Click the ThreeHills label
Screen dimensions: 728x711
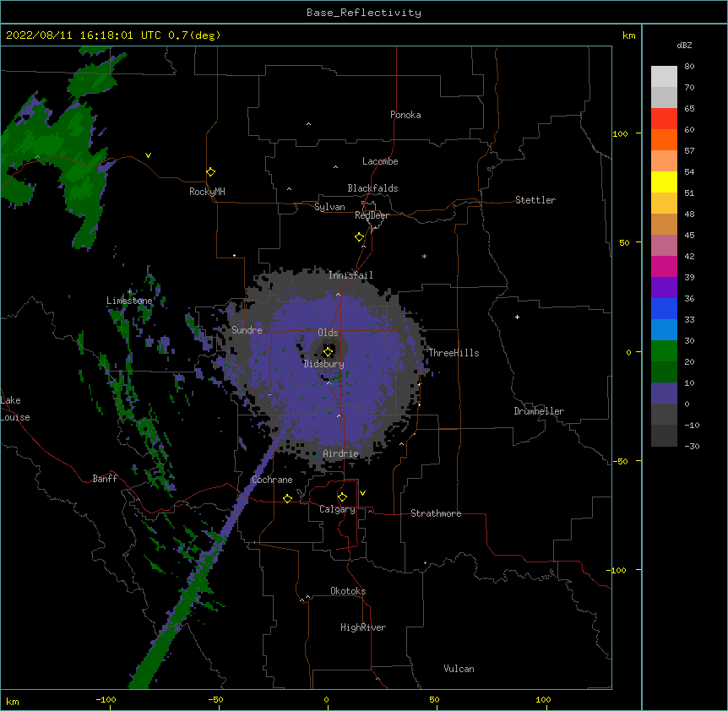coord(454,353)
